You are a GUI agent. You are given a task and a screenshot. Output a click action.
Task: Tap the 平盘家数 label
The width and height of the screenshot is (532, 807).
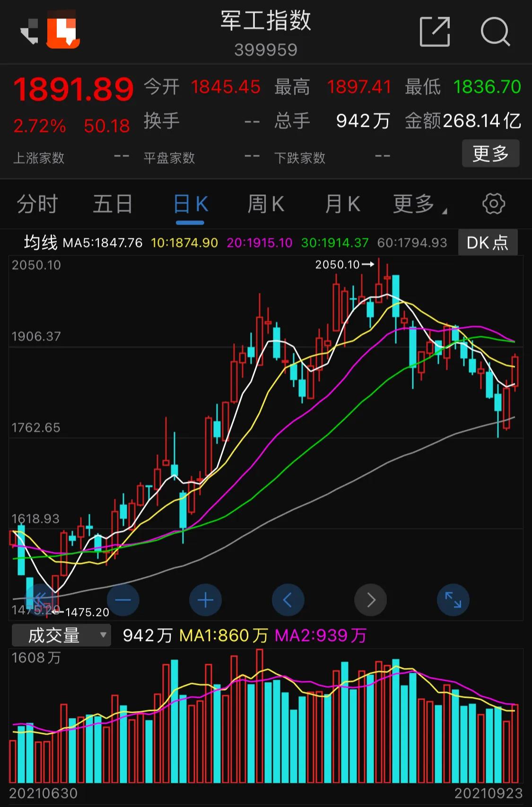coord(169,158)
